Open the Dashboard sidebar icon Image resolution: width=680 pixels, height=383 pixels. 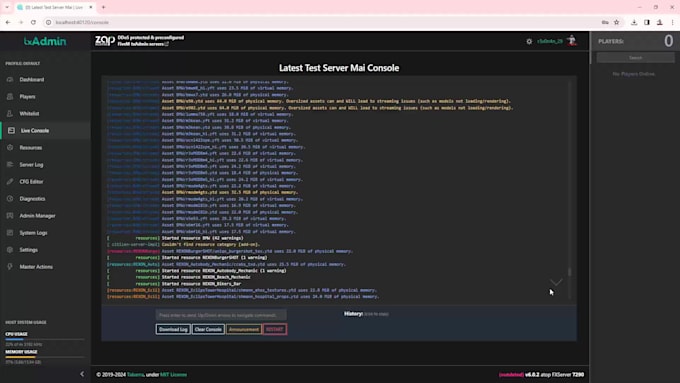coord(10,79)
